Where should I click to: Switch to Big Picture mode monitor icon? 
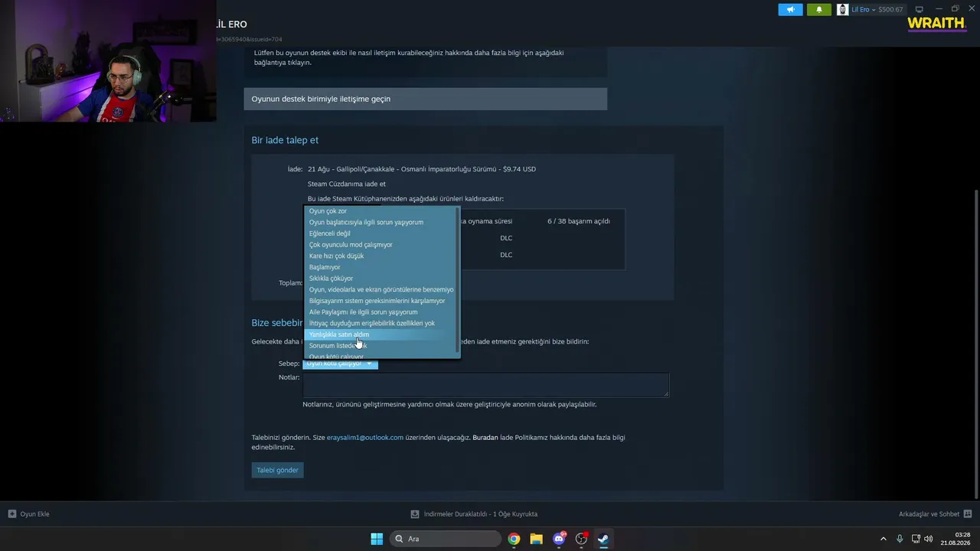(x=920, y=9)
